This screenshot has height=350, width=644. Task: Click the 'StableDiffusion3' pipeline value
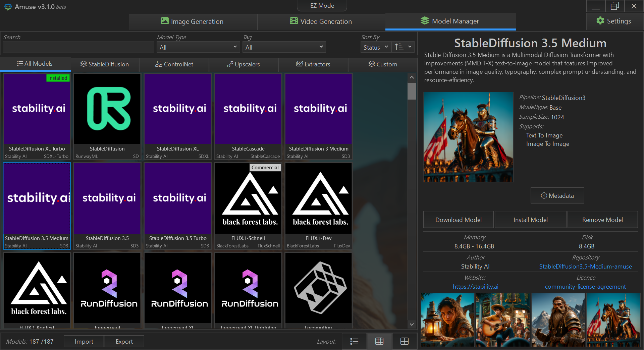coord(563,98)
